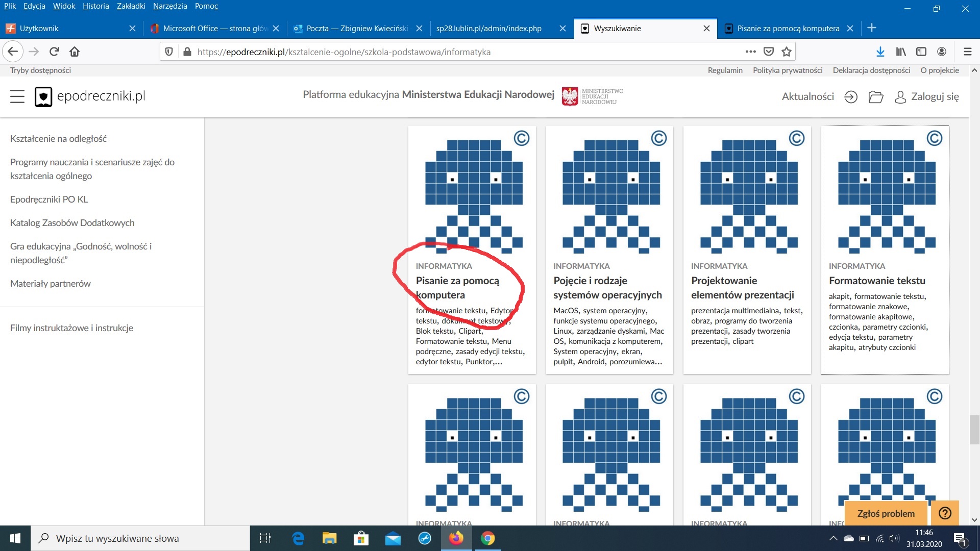The image size is (980, 551).
Task: Open Firefox hamburger application menu
Action: (967, 52)
